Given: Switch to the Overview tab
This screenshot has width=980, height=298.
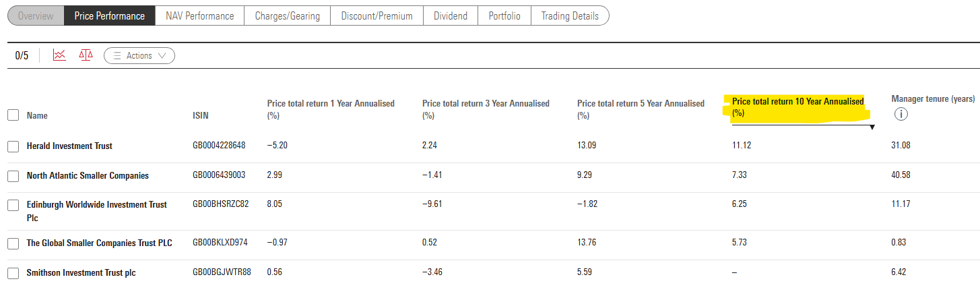Looking at the screenshot, I should tap(36, 16).
